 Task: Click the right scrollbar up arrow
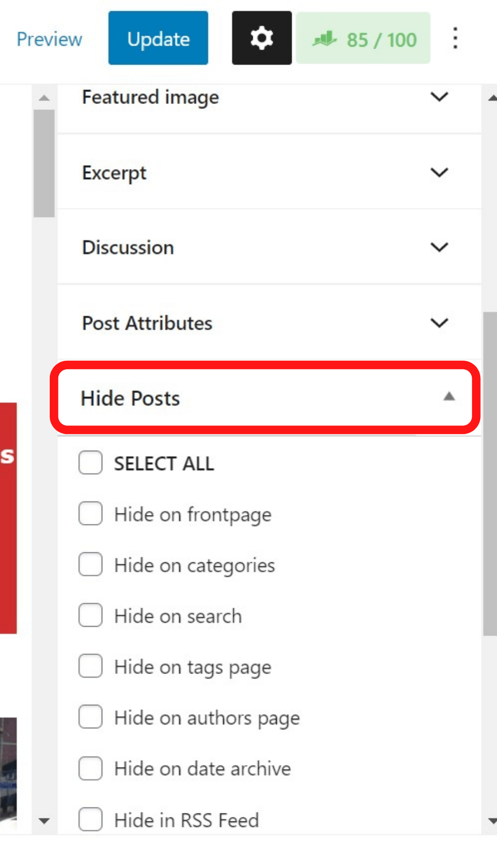pyautogui.click(x=492, y=98)
